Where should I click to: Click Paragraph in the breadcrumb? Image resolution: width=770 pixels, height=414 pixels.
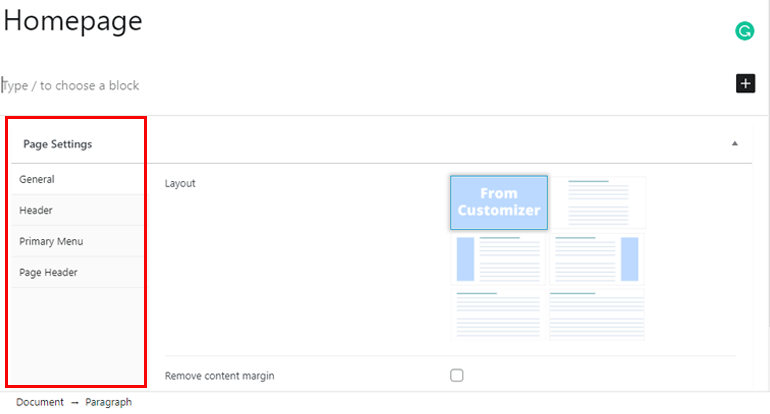point(109,402)
